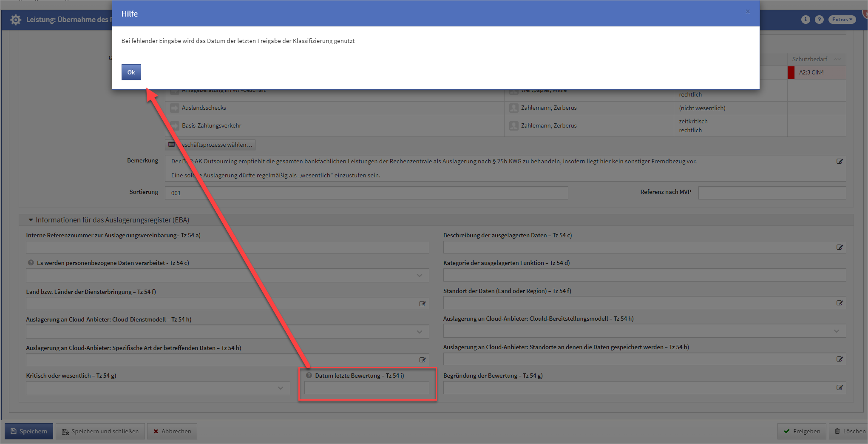This screenshot has height=444, width=868.
Task: Click help icon next to Datum letzte Bewertung
Action: click(x=309, y=376)
